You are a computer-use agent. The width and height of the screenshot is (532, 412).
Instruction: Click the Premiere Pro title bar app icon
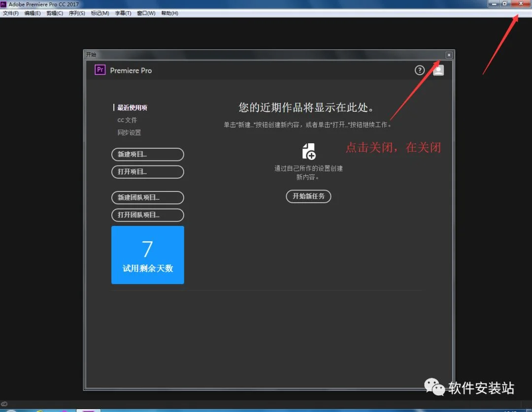pyautogui.click(x=3, y=4)
